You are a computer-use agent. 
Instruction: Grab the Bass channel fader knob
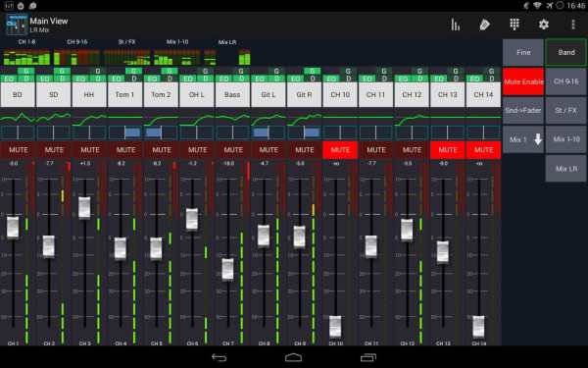tap(227, 270)
